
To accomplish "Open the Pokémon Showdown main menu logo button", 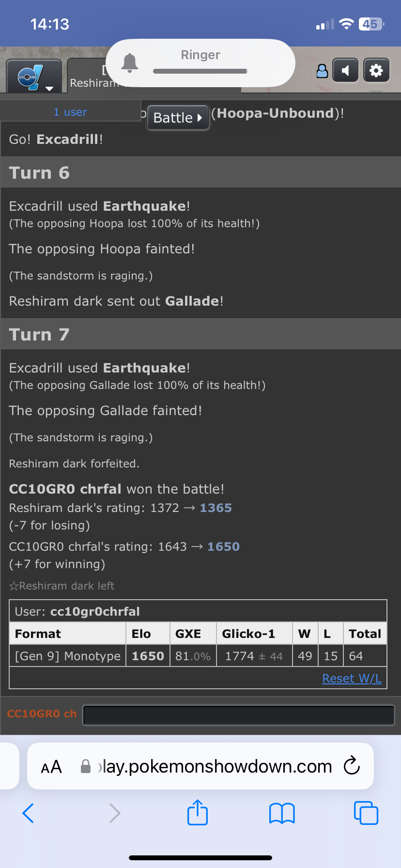I will coord(33,77).
